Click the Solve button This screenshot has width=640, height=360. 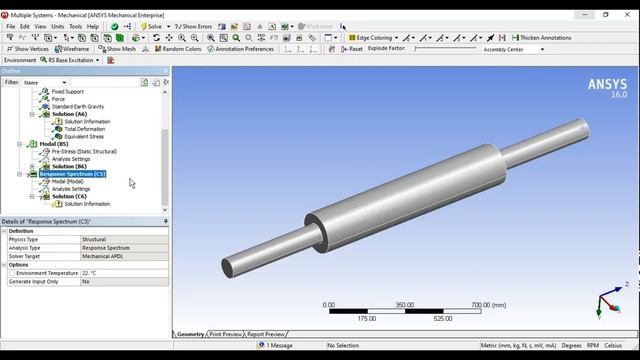click(x=151, y=27)
